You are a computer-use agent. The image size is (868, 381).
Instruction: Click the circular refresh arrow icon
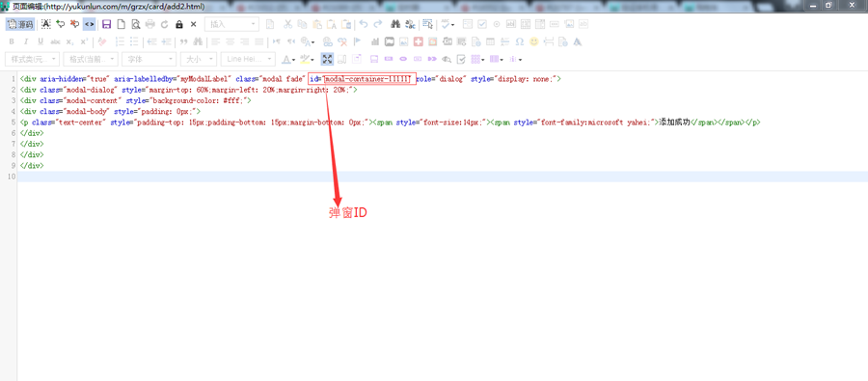[x=164, y=24]
